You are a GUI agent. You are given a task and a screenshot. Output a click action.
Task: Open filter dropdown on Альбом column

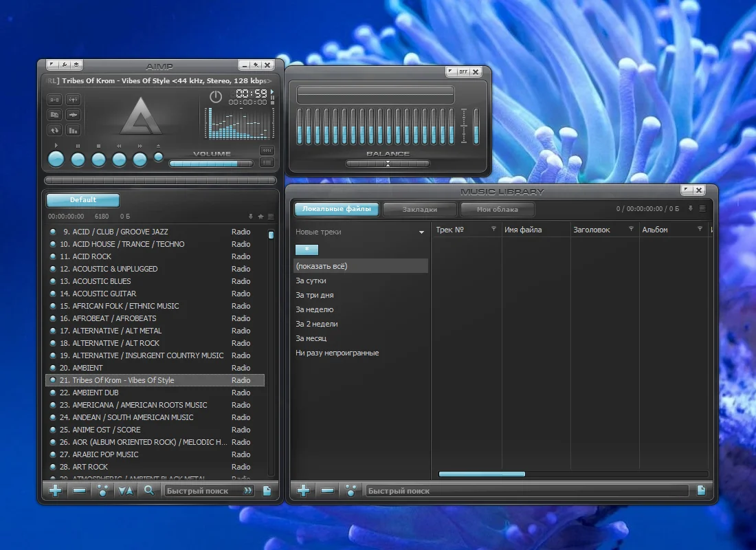click(700, 229)
